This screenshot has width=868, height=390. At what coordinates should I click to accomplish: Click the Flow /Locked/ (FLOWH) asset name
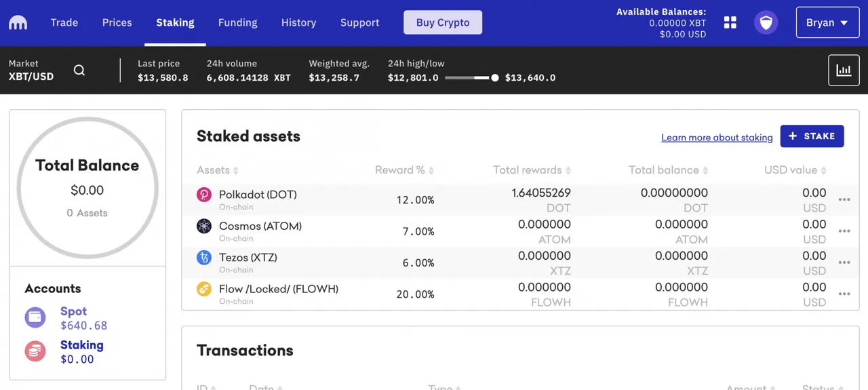coord(279,289)
